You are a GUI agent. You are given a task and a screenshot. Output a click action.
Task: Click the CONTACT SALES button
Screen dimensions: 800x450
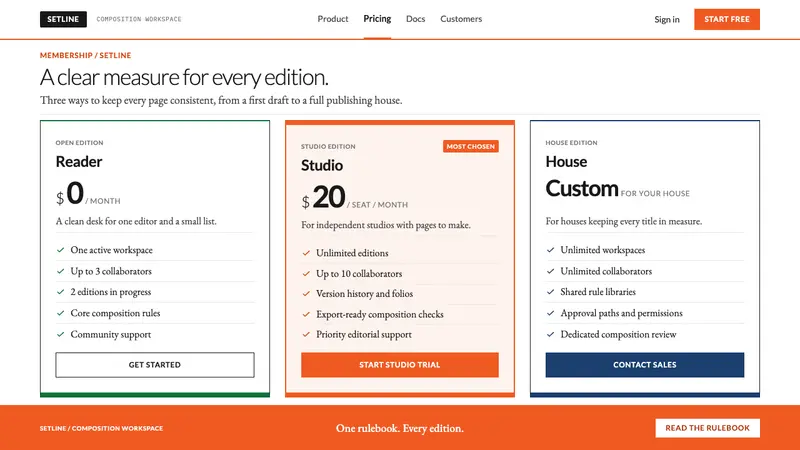(x=644, y=365)
